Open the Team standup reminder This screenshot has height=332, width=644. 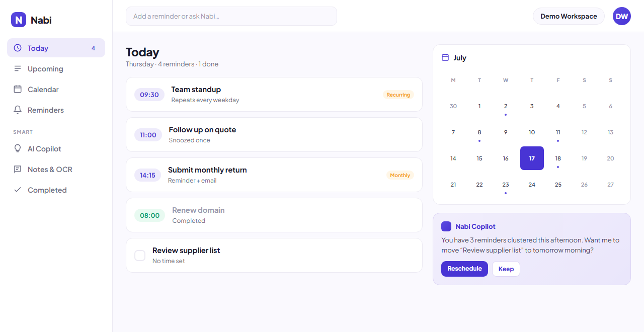tap(274, 94)
